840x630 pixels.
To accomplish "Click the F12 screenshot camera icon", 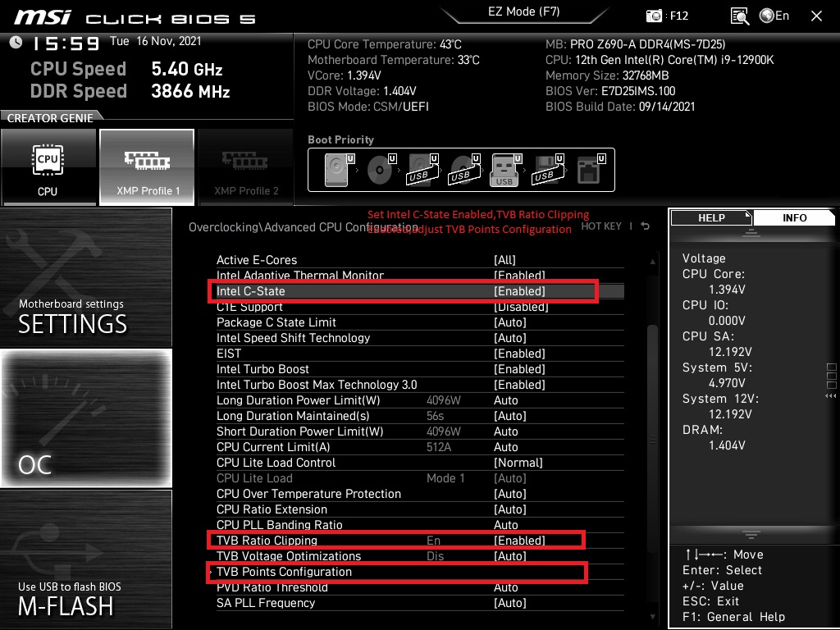I will coord(654,16).
